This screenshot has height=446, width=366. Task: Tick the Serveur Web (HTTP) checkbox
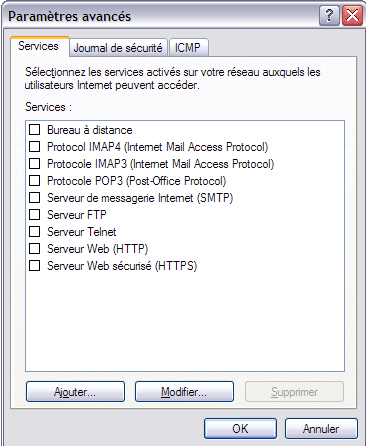(x=35, y=248)
